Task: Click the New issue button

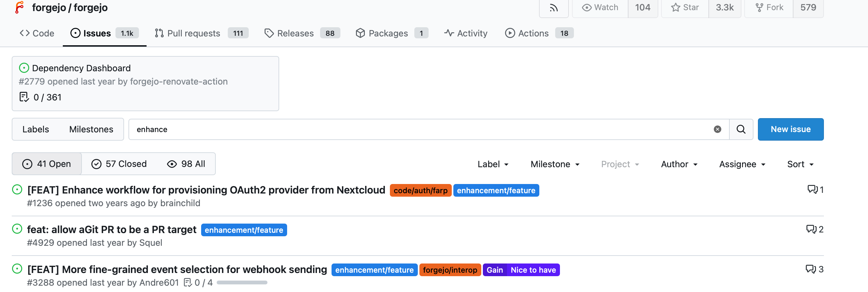Action: [790, 129]
